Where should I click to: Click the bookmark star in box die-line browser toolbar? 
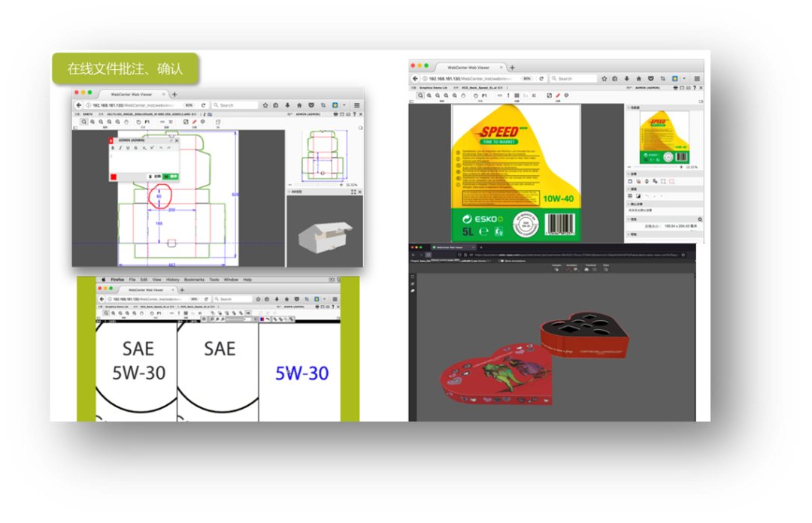pyautogui.click(x=265, y=105)
